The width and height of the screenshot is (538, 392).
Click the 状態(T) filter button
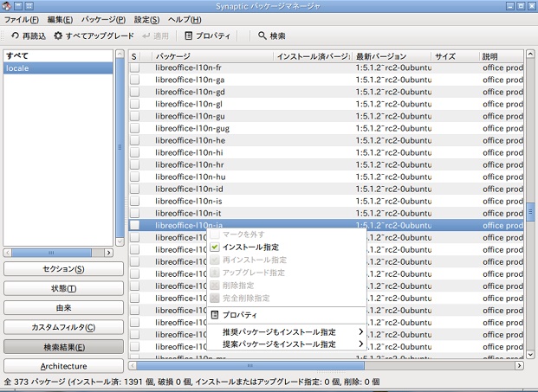pyautogui.click(x=63, y=288)
